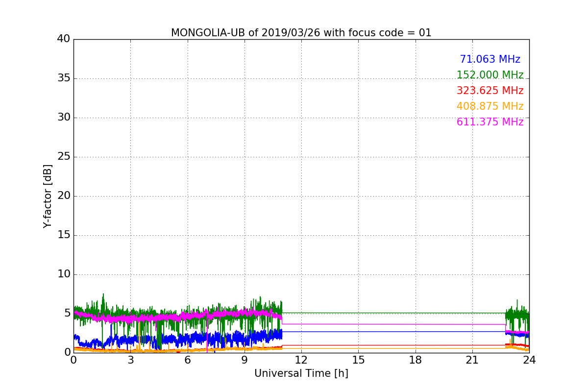Click the y-axis tick label 40
The width and height of the screenshot is (588, 392).
click(63, 39)
